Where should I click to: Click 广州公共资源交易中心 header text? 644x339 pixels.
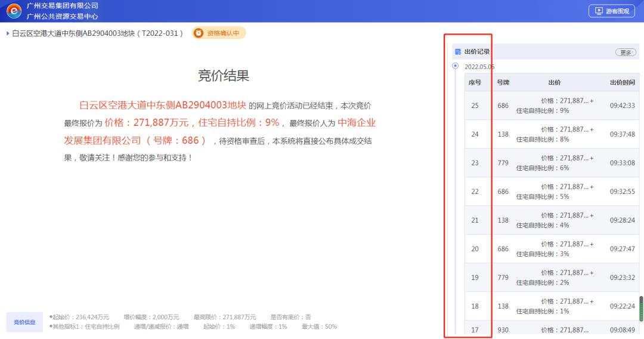pyautogui.click(x=63, y=17)
